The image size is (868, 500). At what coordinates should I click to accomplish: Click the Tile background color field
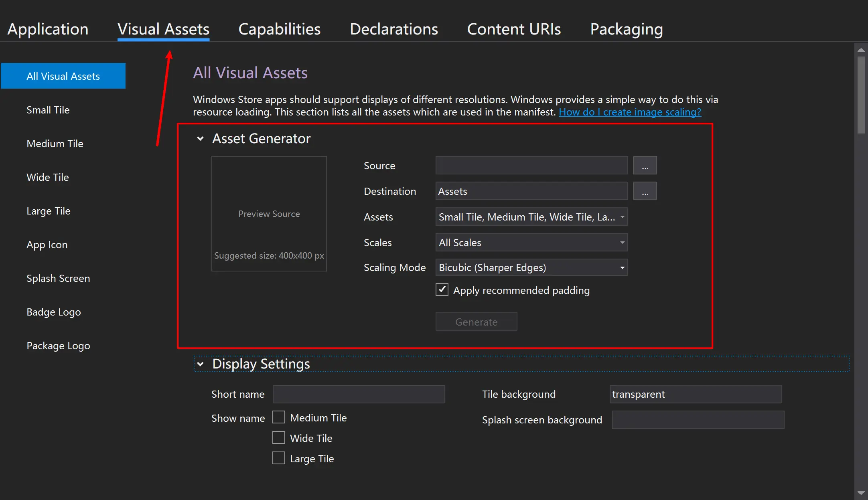pyautogui.click(x=696, y=394)
